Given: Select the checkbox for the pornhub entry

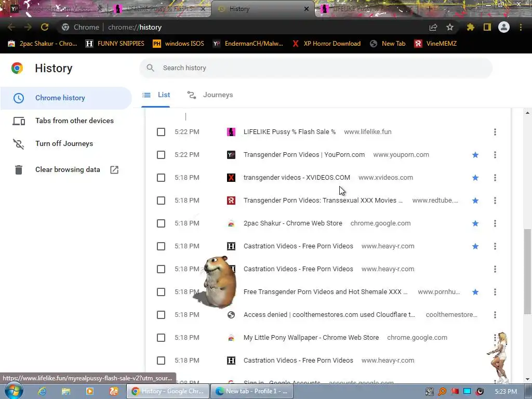Looking at the screenshot, I should [161, 292].
